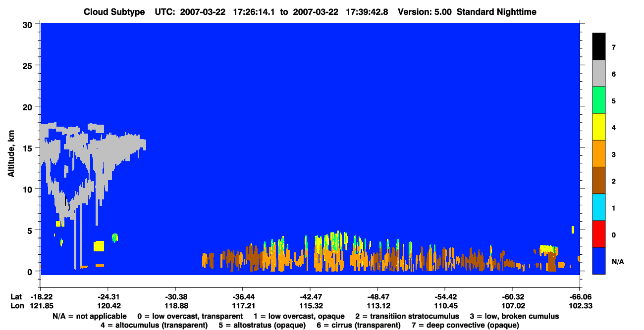Click latitude value -60.32
Image resolution: width=644 pixels, height=330 pixels.
[x=512, y=297]
